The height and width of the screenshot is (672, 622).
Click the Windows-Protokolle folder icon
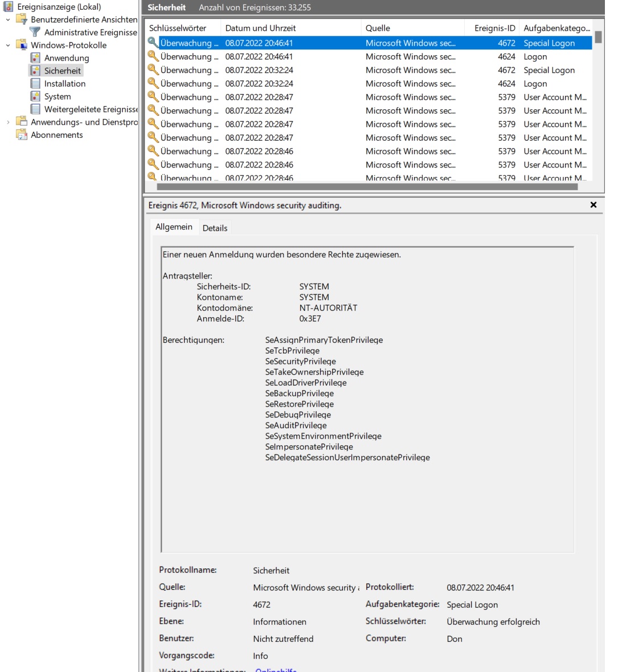(22, 45)
